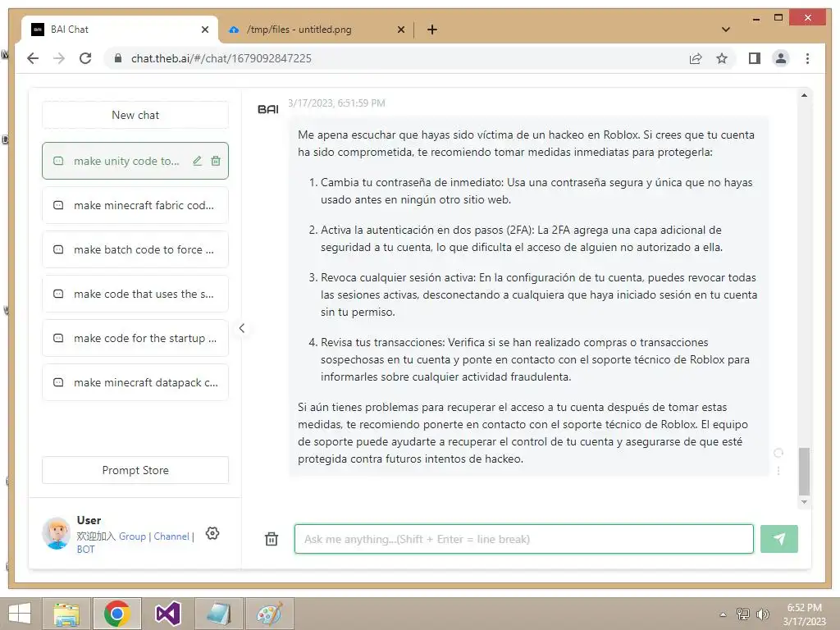Go back in browser history
840x630 pixels.
coord(33,58)
